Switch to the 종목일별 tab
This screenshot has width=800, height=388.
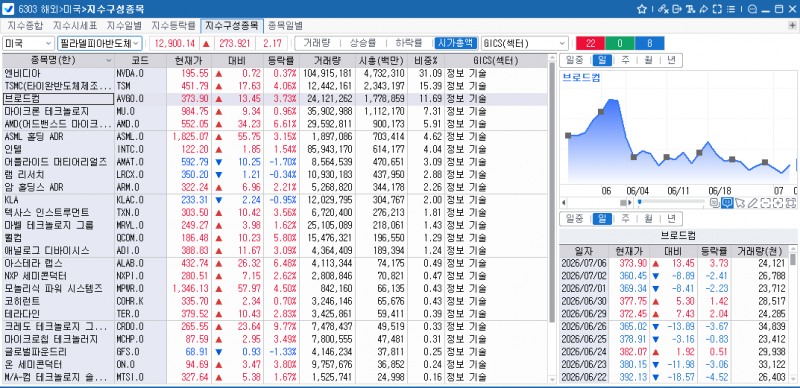coord(285,26)
